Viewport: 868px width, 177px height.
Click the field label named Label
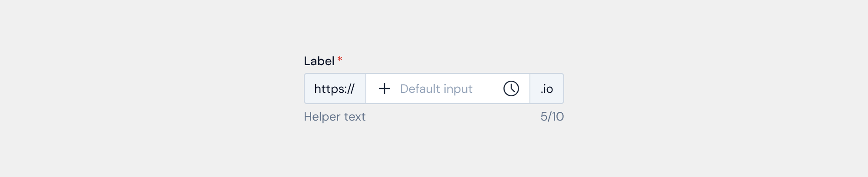tap(319, 61)
